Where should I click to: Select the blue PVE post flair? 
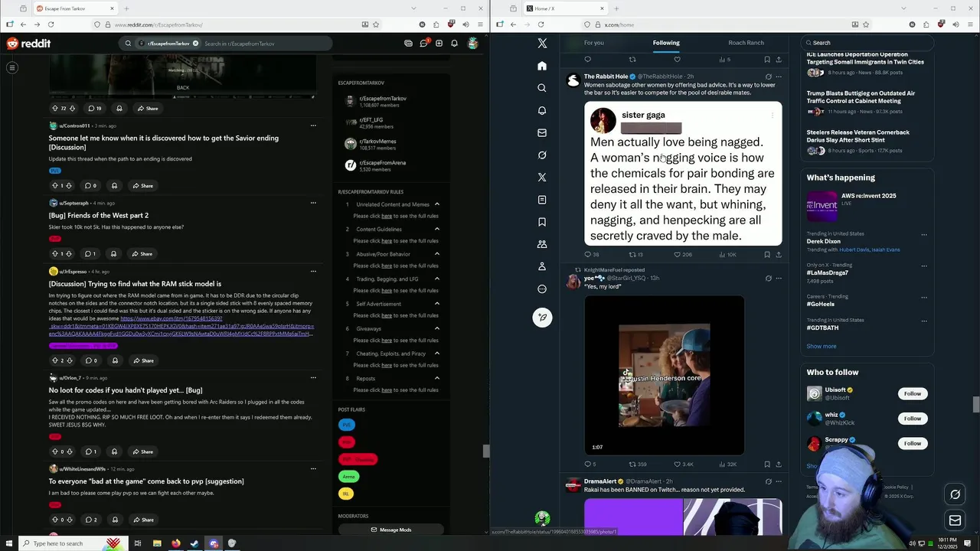[x=347, y=425]
